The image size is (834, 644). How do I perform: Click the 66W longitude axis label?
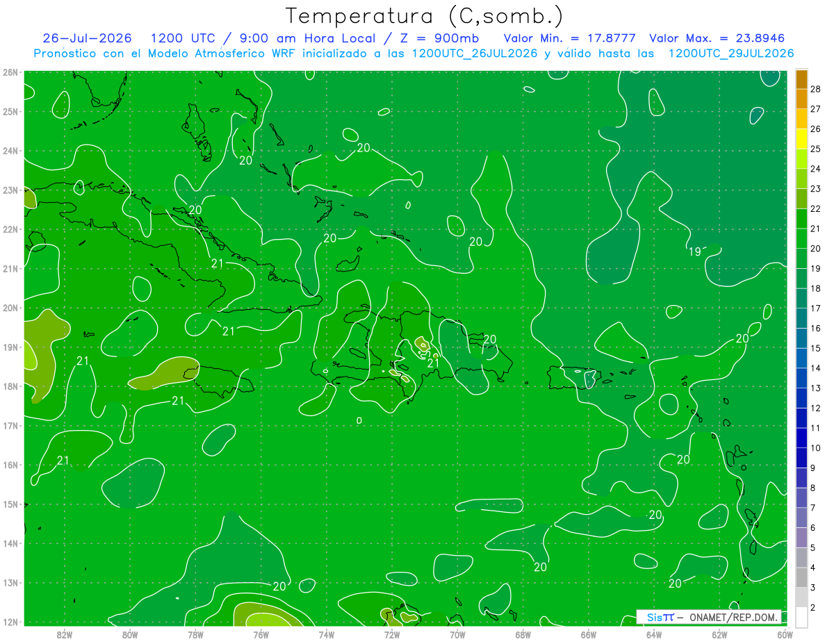point(589,634)
